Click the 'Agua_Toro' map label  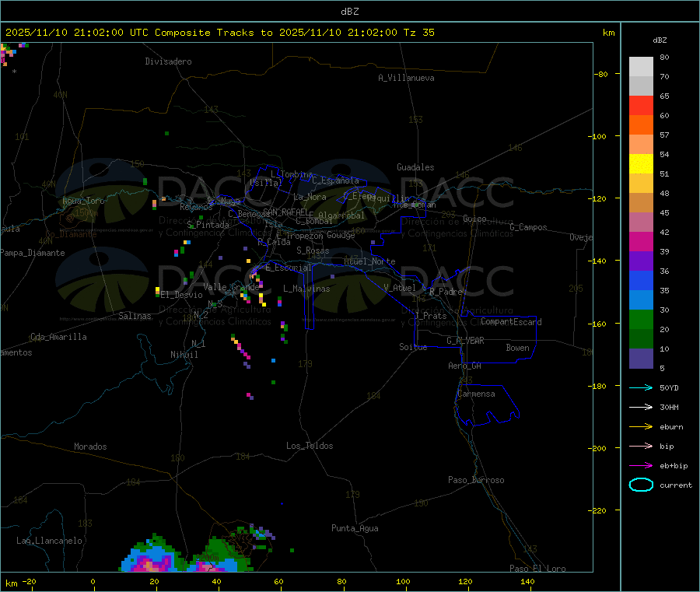coord(83,201)
